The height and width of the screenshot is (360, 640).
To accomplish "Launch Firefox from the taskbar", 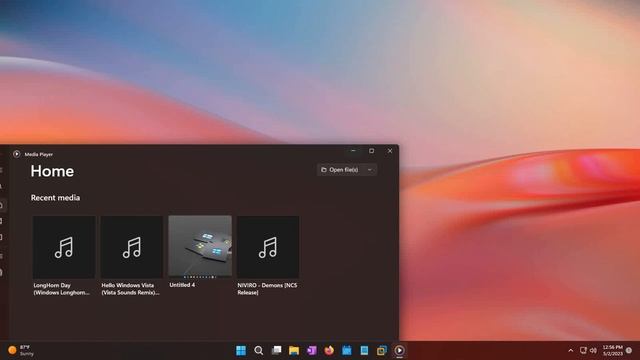I will tap(329, 350).
